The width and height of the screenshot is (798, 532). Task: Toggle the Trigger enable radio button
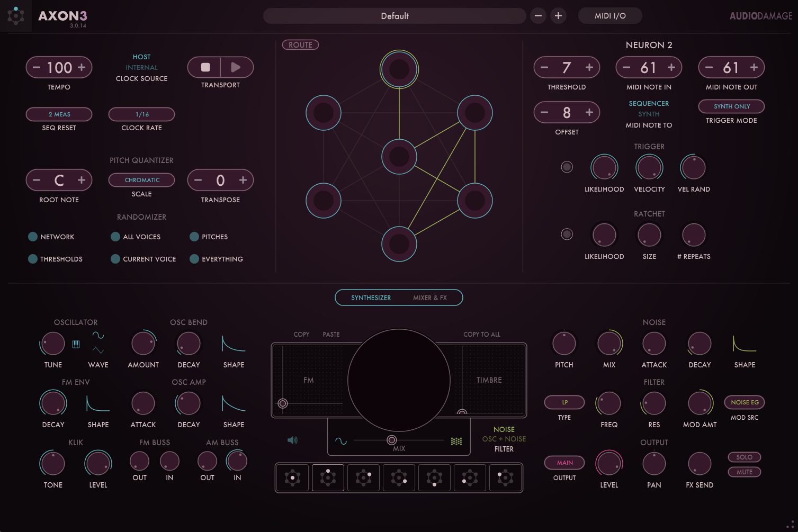click(x=567, y=167)
